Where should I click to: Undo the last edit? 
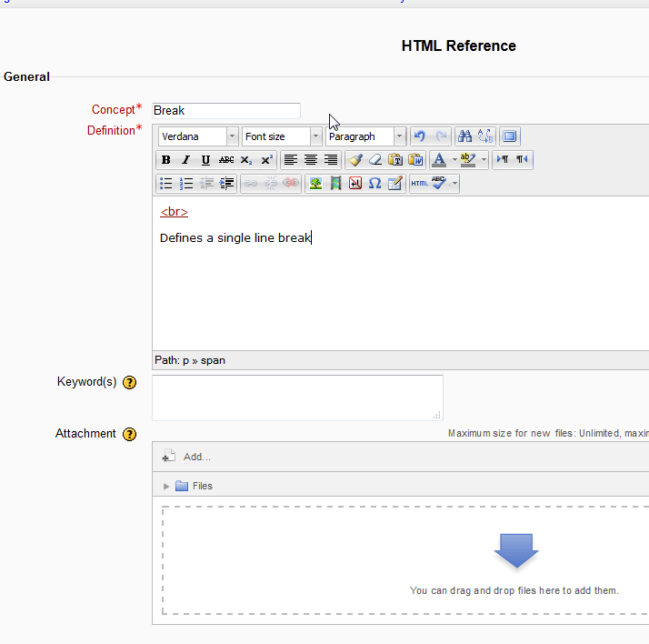[x=419, y=136]
